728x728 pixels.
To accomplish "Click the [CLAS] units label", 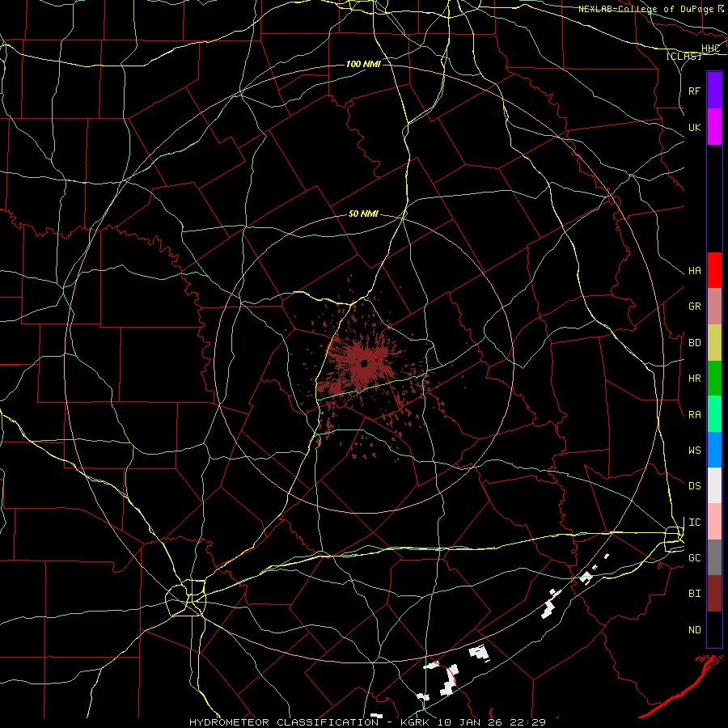I will click(x=684, y=56).
